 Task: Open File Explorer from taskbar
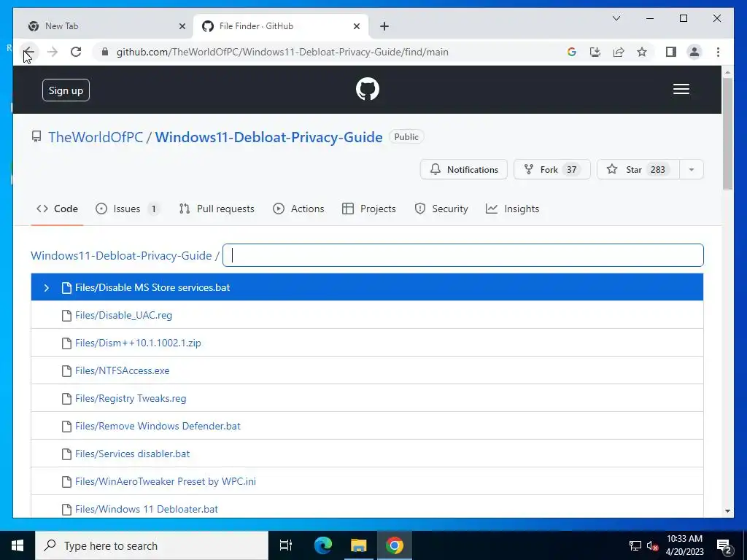[359, 545]
